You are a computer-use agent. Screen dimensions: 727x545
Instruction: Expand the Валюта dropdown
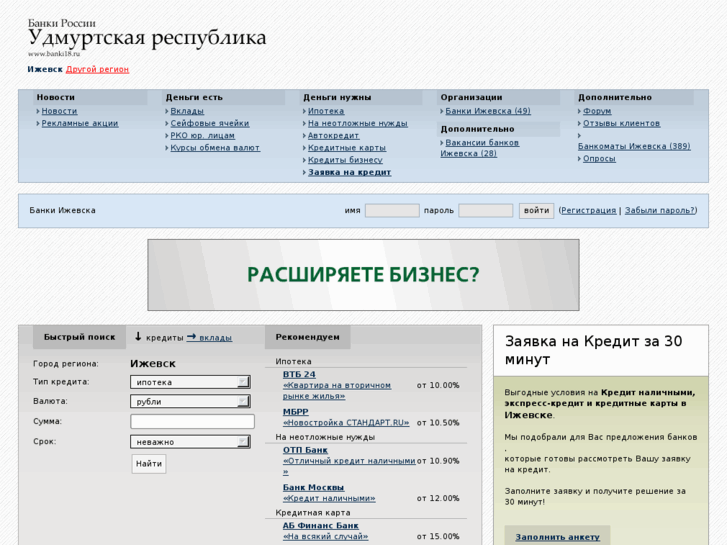[190, 402]
